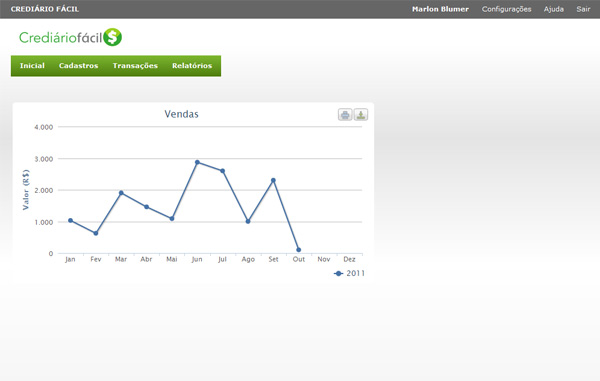Click Sair to log out
The width and height of the screenshot is (600, 381).
[583, 9]
